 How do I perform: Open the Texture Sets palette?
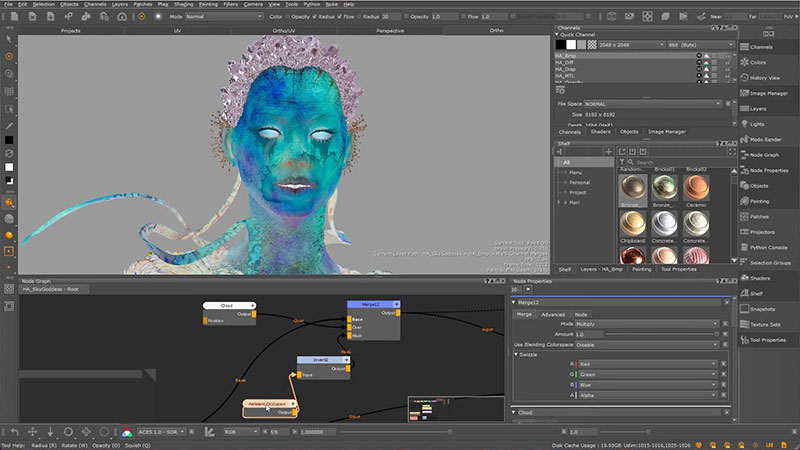click(x=766, y=324)
